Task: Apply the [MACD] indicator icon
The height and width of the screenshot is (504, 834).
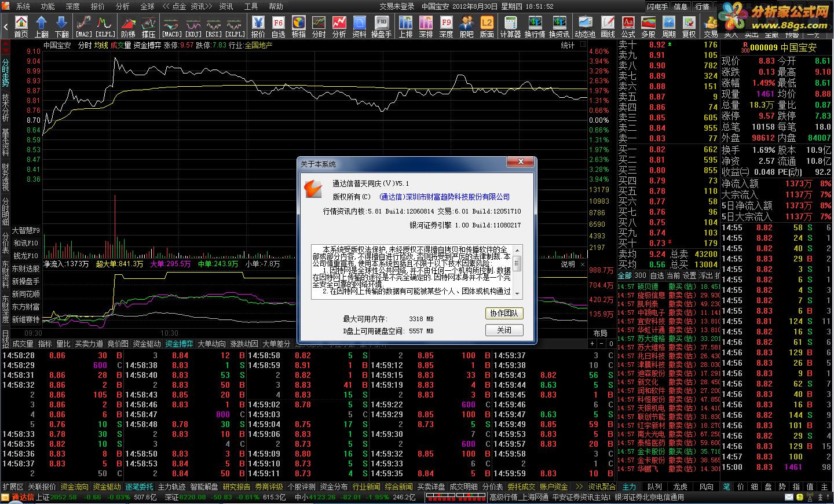Action: click(172, 27)
